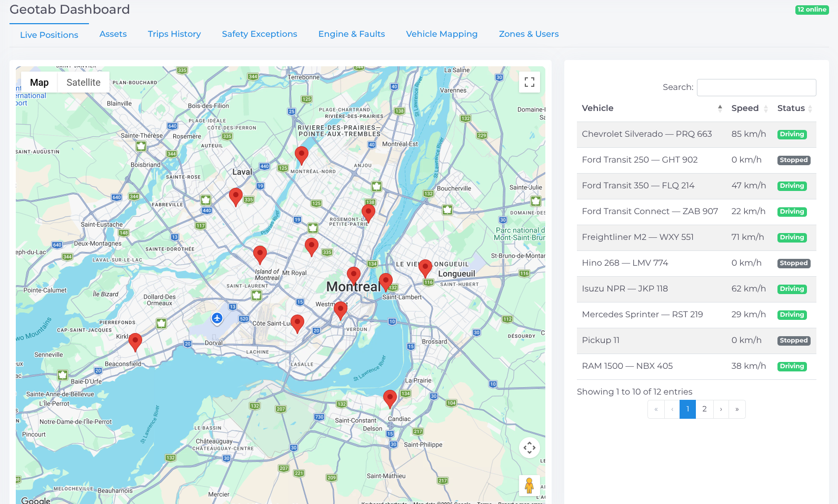Click the airport icon near Dorval
Screen dimensions: 838x504
[217, 318]
